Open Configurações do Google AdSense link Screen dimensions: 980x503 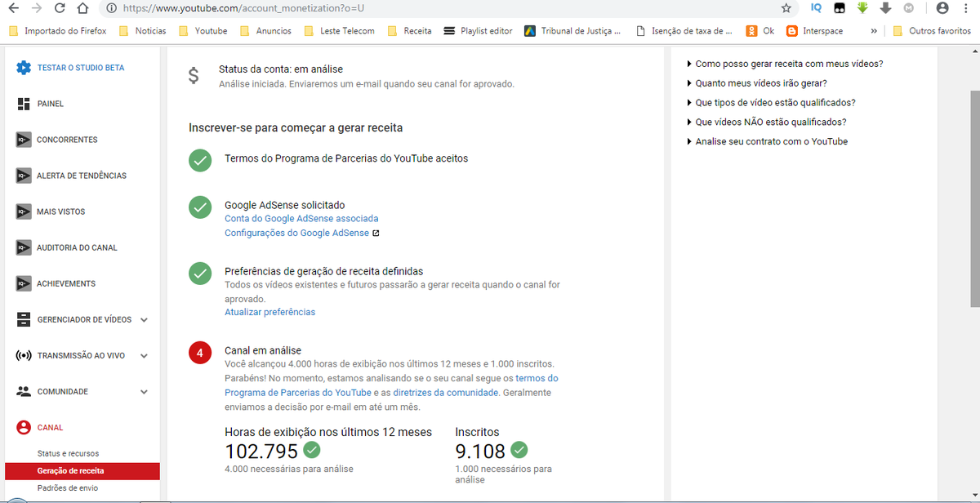coord(296,233)
